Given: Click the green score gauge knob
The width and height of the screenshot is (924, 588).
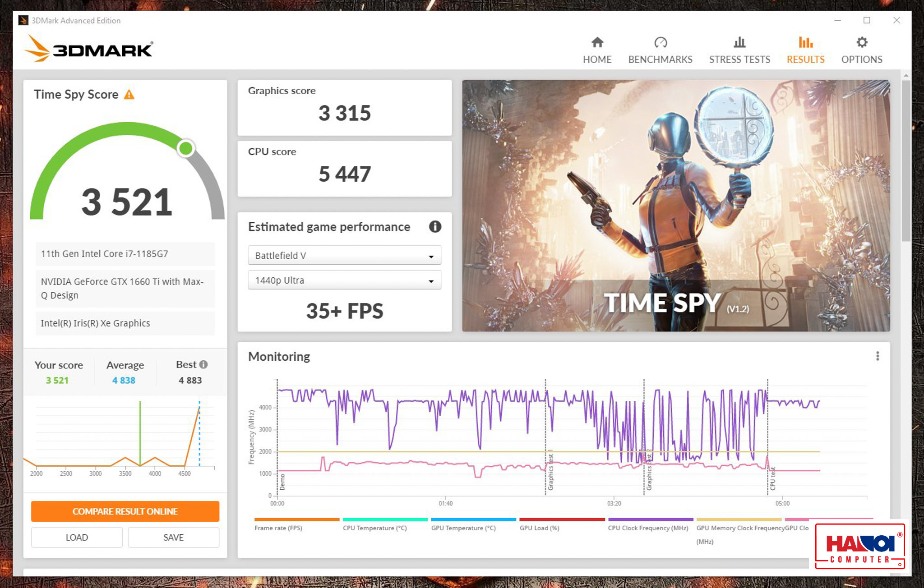Looking at the screenshot, I should point(185,148).
